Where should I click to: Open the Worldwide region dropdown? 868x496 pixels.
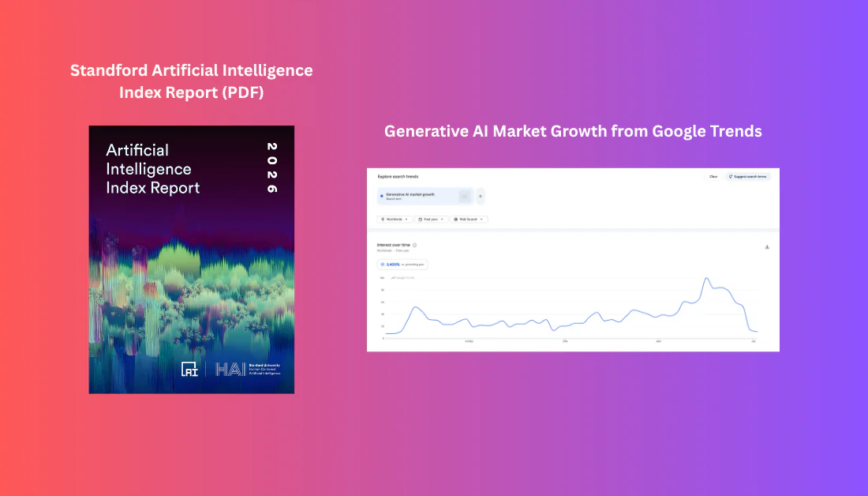point(394,220)
